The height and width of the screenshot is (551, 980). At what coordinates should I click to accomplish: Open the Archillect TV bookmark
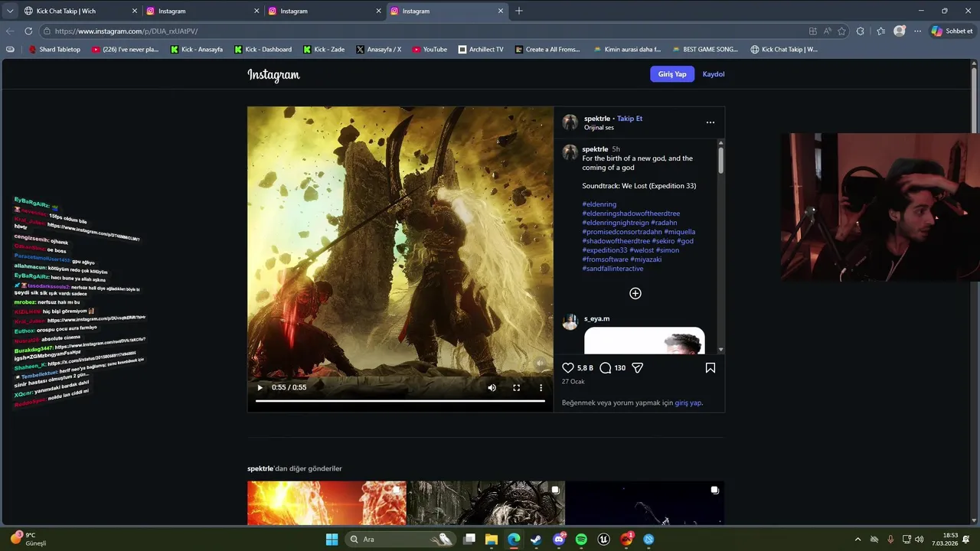[481, 49]
